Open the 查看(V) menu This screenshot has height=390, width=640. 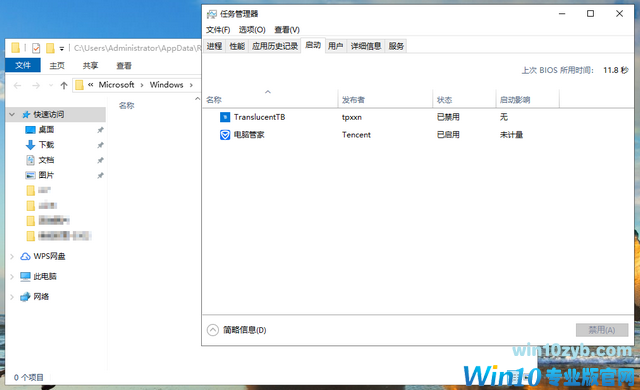(x=287, y=30)
